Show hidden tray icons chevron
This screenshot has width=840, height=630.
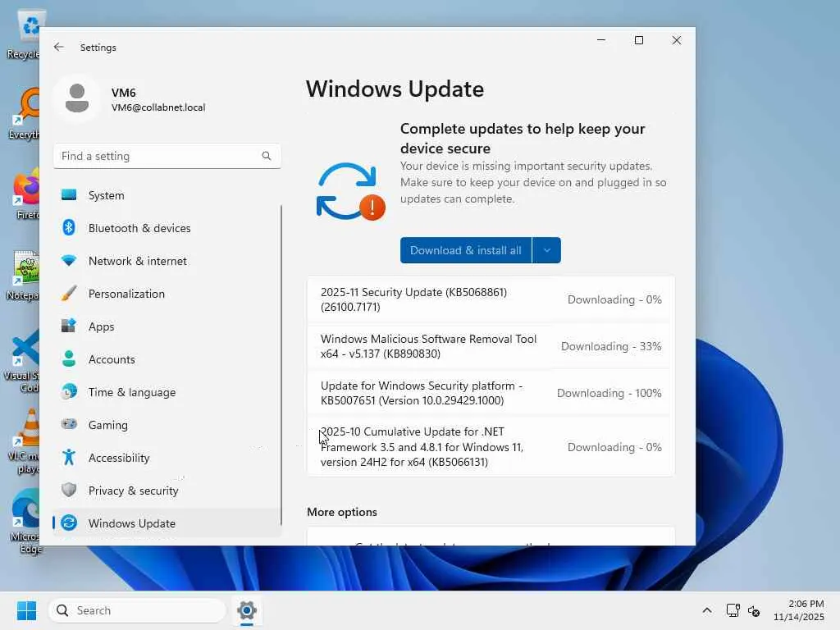click(706, 610)
